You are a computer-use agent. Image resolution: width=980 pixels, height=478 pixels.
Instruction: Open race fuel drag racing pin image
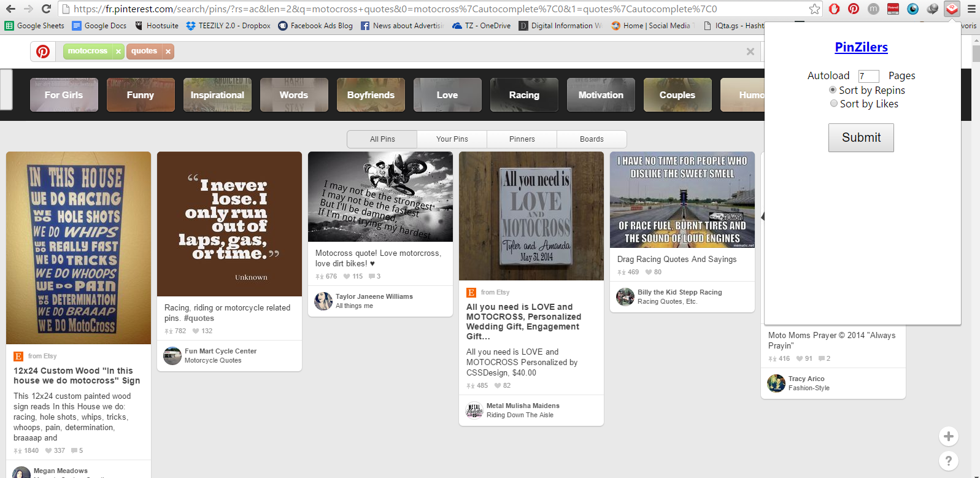point(682,200)
